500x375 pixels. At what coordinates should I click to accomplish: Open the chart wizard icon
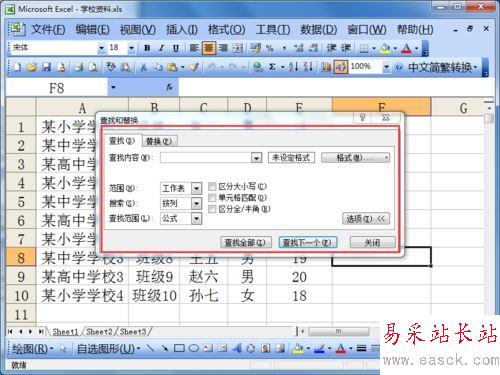pos(325,67)
